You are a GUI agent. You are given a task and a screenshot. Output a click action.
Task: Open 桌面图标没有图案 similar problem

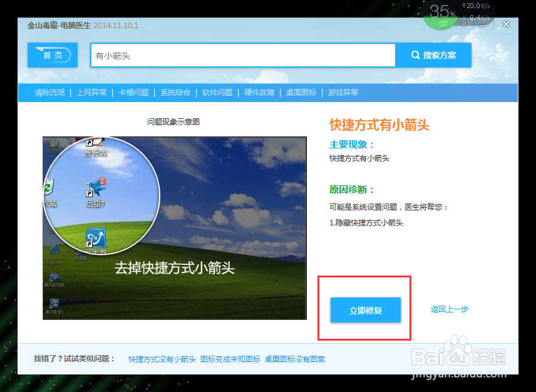[295, 359]
